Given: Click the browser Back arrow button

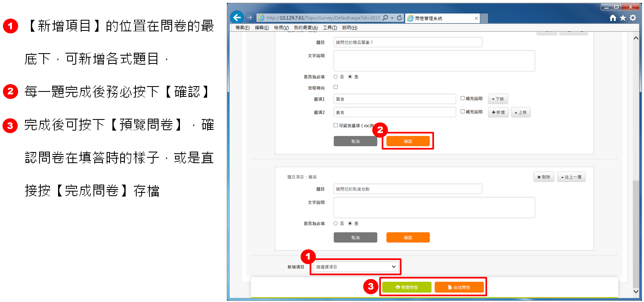Looking at the screenshot, I should tap(237, 17).
